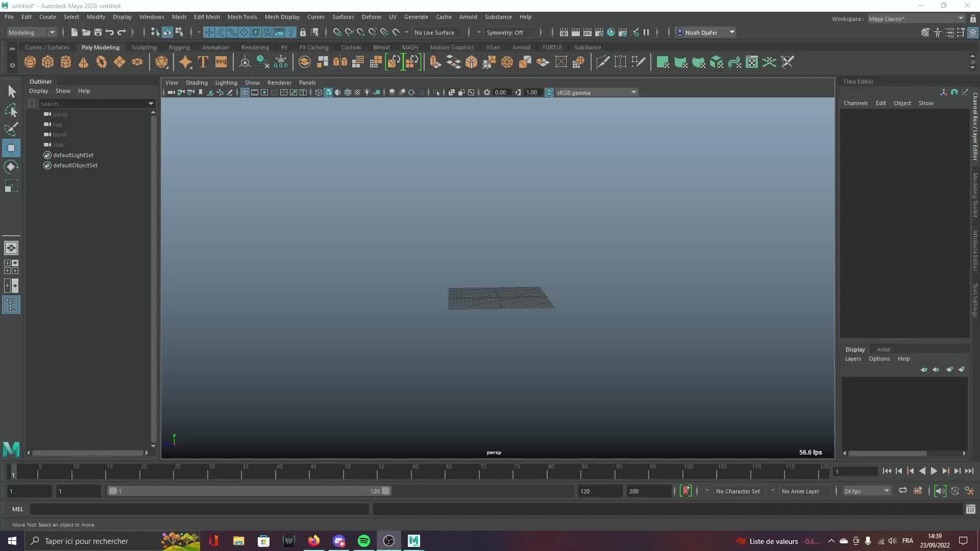Open the sRGB gamma view transform dropdown
Image resolution: width=980 pixels, height=551 pixels.
click(595, 92)
